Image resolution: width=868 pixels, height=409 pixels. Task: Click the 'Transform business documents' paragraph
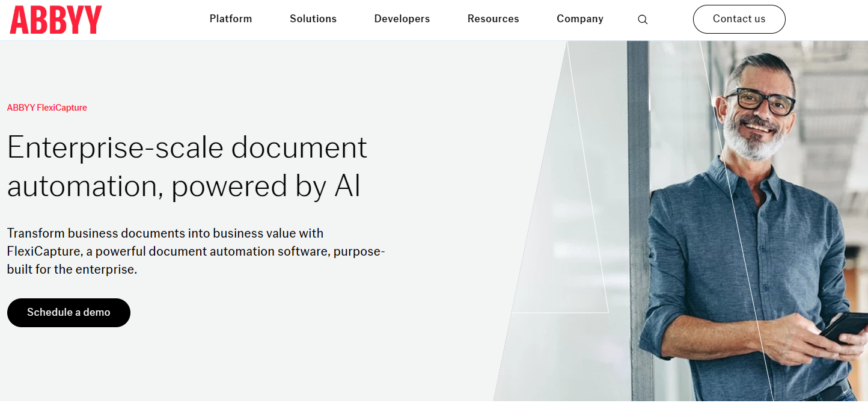tap(196, 251)
